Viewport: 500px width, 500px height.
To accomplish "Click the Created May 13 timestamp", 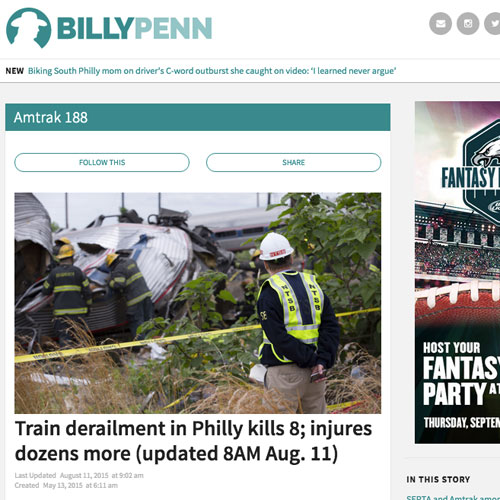I will [66, 485].
